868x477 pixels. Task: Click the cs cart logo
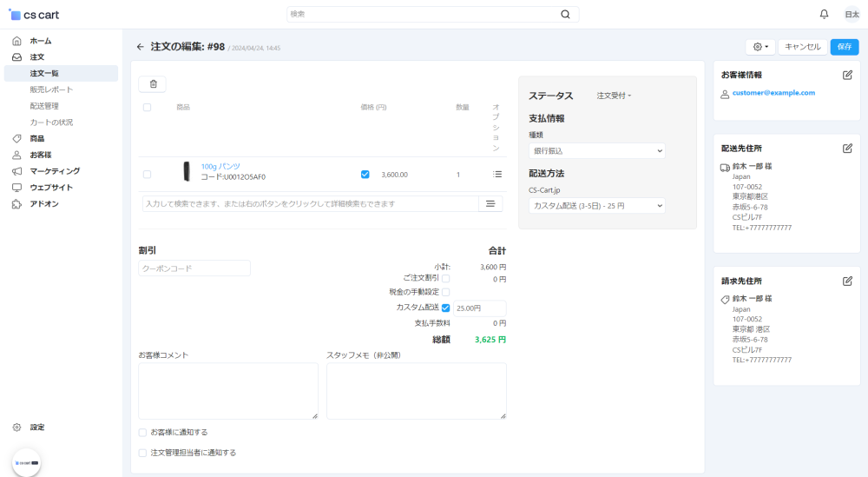[35, 15]
